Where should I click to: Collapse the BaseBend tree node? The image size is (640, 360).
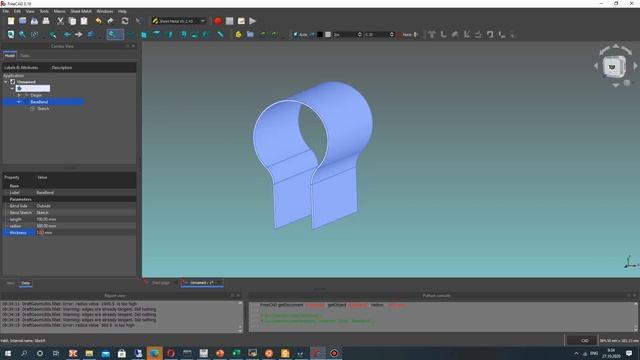(19, 102)
